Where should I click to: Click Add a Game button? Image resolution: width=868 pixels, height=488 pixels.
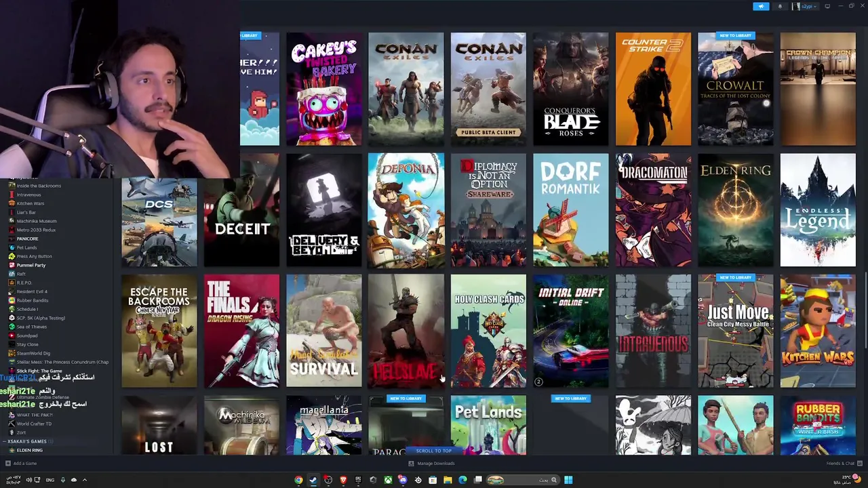[21, 464]
